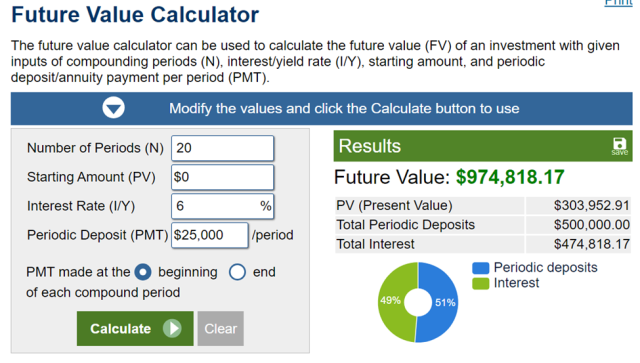Click the Total Interest row value

coord(591,244)
